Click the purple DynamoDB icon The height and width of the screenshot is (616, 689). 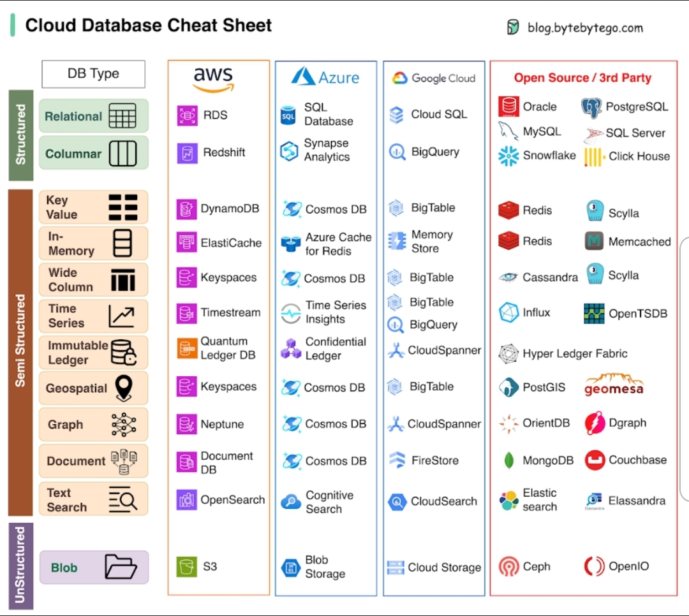[x=186, y=209]
